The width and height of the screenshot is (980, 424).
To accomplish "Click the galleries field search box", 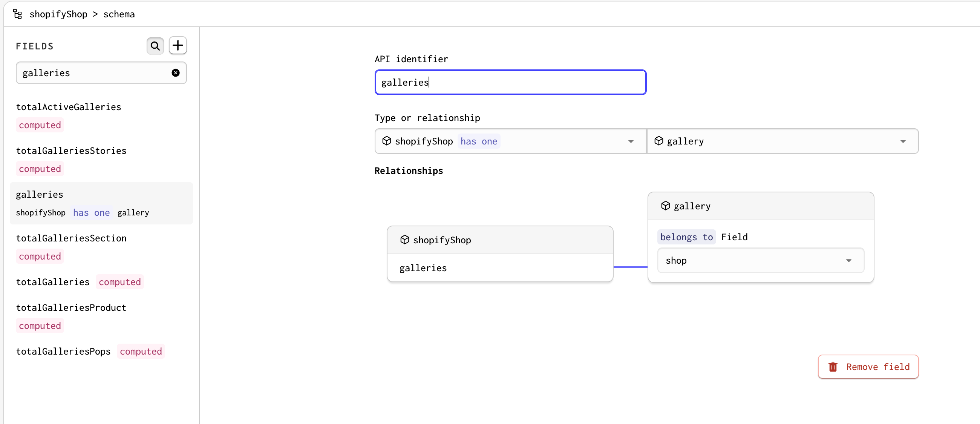I will (x=101, y=73).
